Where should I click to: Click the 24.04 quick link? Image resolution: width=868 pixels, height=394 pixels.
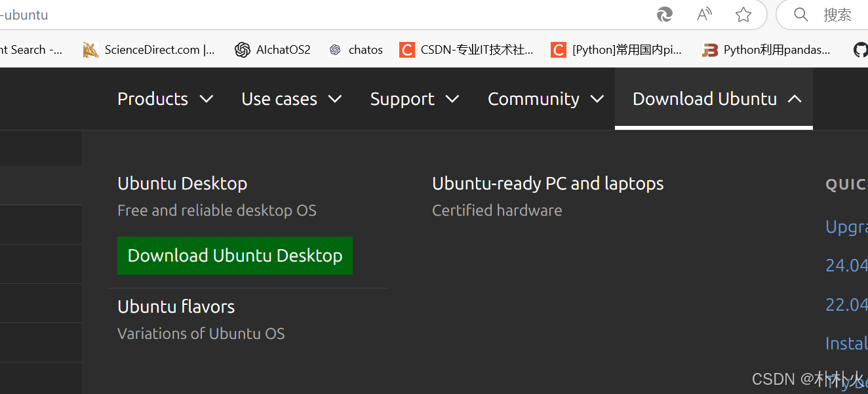tap(846, 266)
